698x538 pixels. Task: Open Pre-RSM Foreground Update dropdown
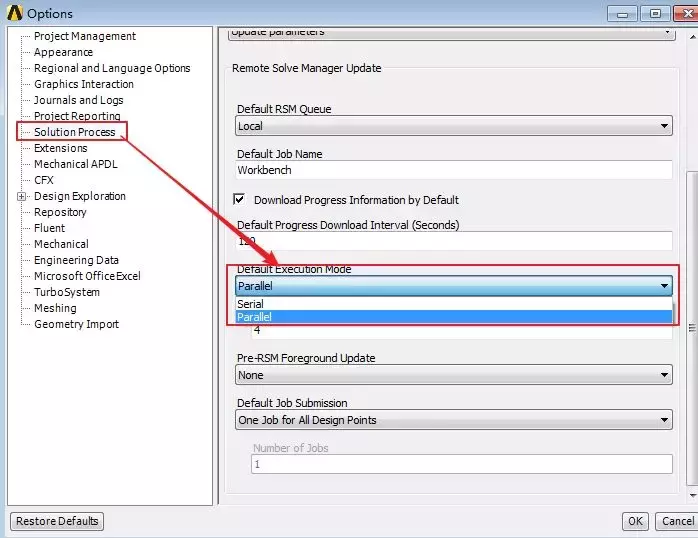(x=454, y=375)
